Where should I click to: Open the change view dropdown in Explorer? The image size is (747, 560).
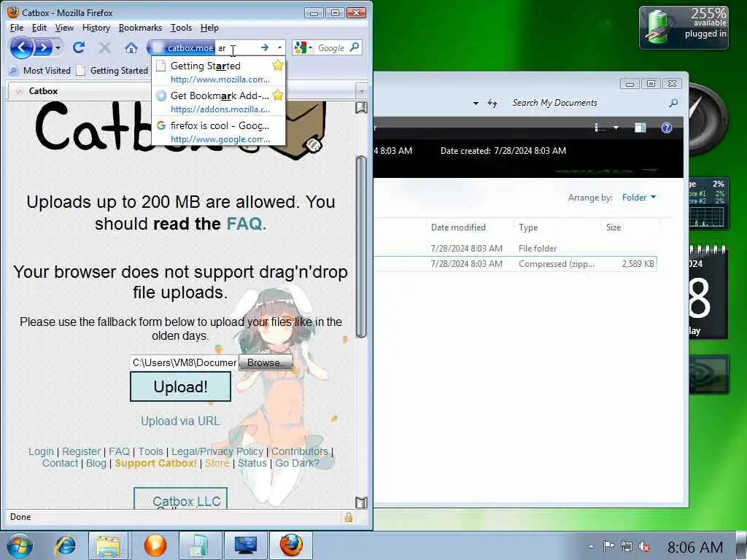[616, 128]
